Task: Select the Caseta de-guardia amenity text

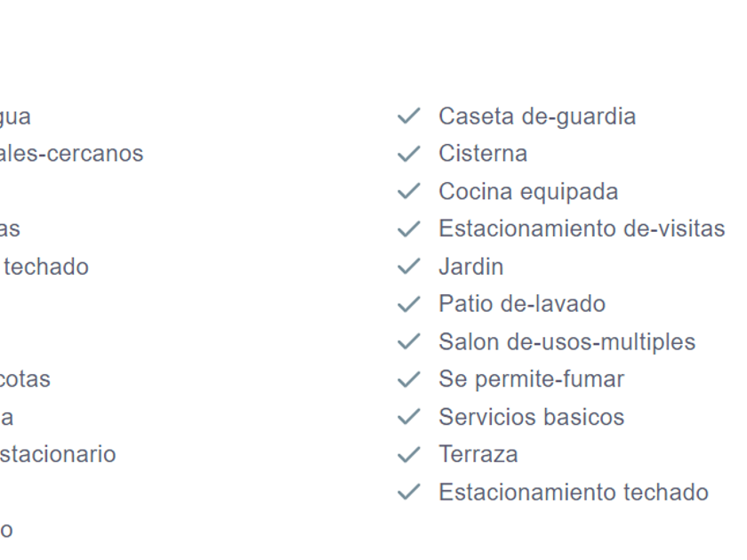Action: click(537, 116)
